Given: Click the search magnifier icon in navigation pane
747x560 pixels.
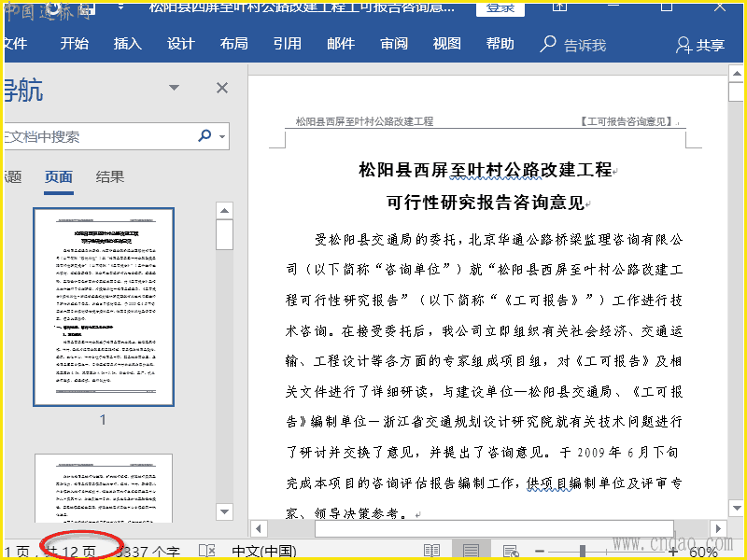Looking at the screenshot, I should pos(204,136).
